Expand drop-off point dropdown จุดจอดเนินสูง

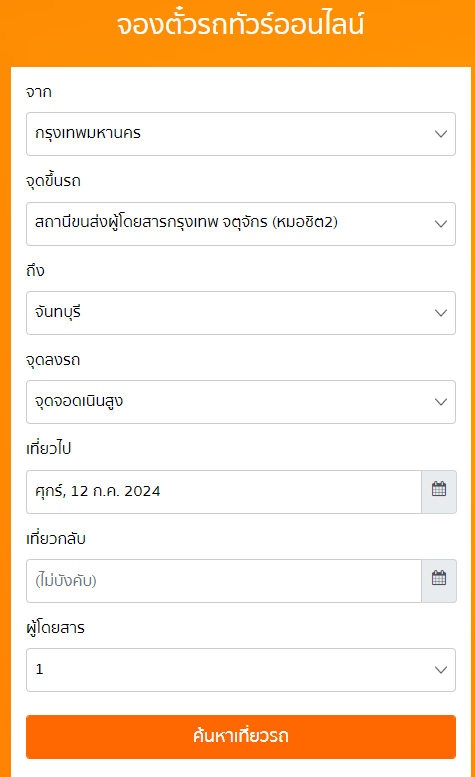point(241,402)
